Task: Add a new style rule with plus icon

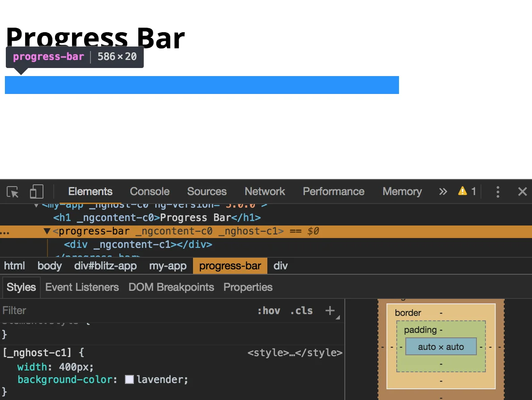Action: click(330, 310)
